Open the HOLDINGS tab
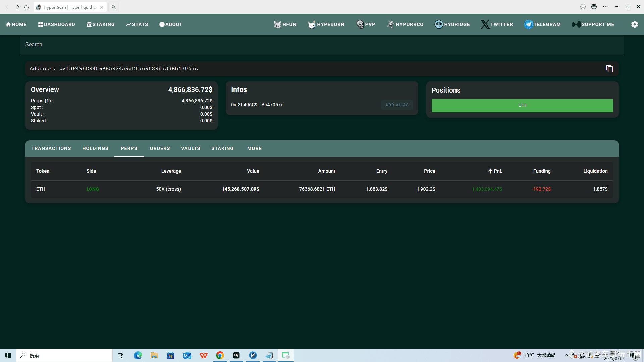Screen dimensions: 644x362 point(95,148)
